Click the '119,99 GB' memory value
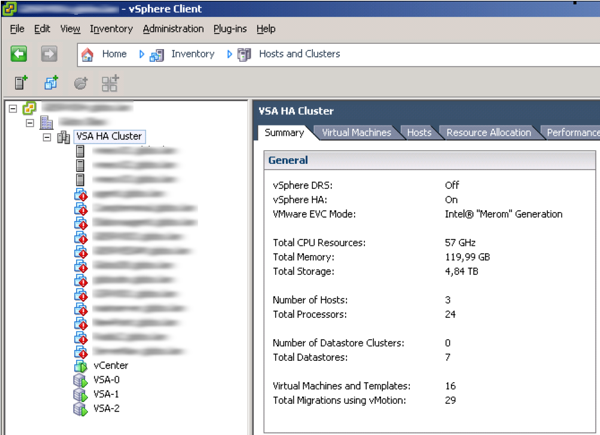 467,257
